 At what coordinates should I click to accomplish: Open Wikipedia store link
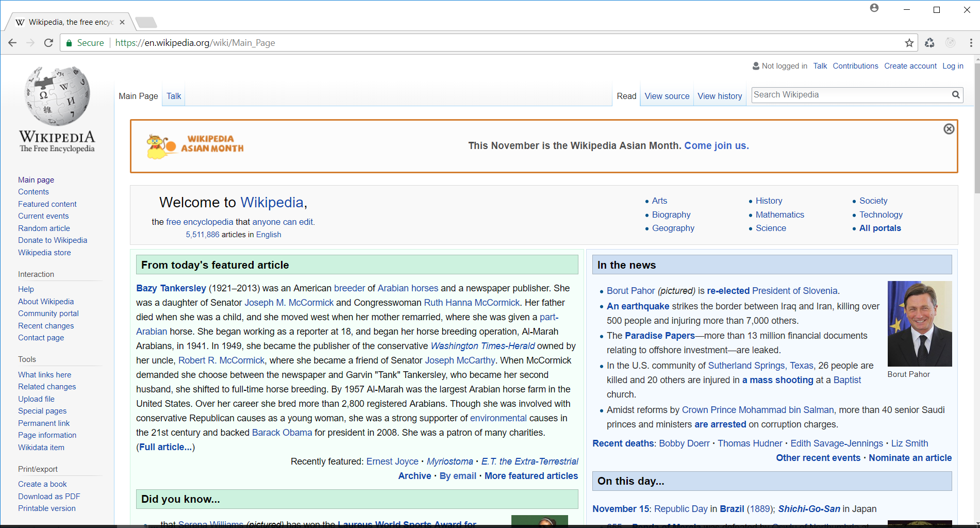(x=44, y=253)
